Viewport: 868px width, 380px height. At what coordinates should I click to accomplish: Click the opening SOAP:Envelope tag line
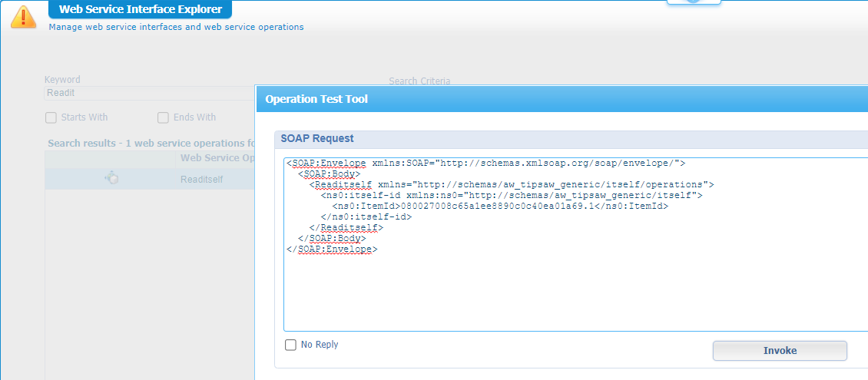pos(485,164)
